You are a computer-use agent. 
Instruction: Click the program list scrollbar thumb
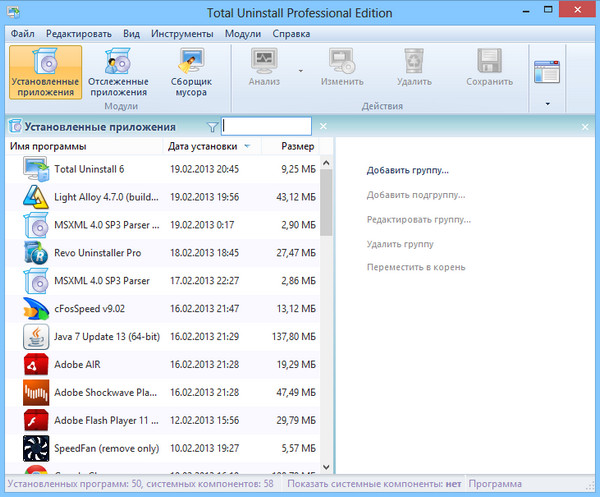326,202
